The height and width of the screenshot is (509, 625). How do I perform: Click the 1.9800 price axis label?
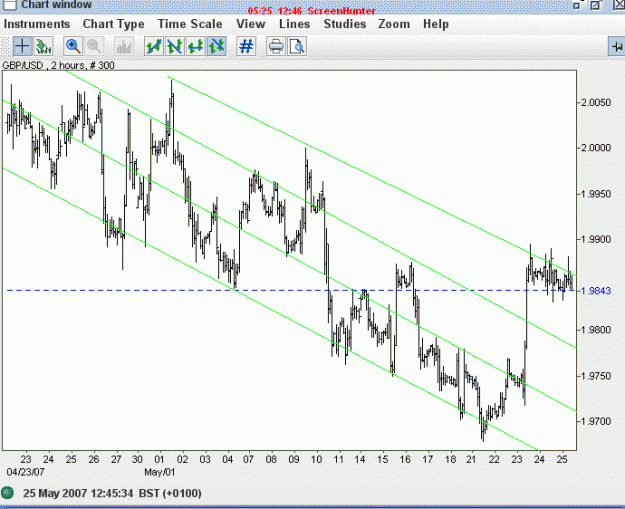(596, 330)
